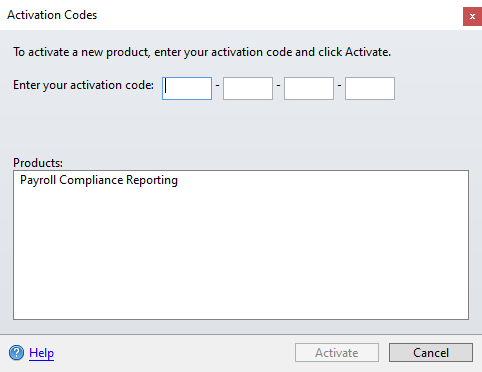
Task: Click the blue question mark Help icon
Action: (16, 353)
